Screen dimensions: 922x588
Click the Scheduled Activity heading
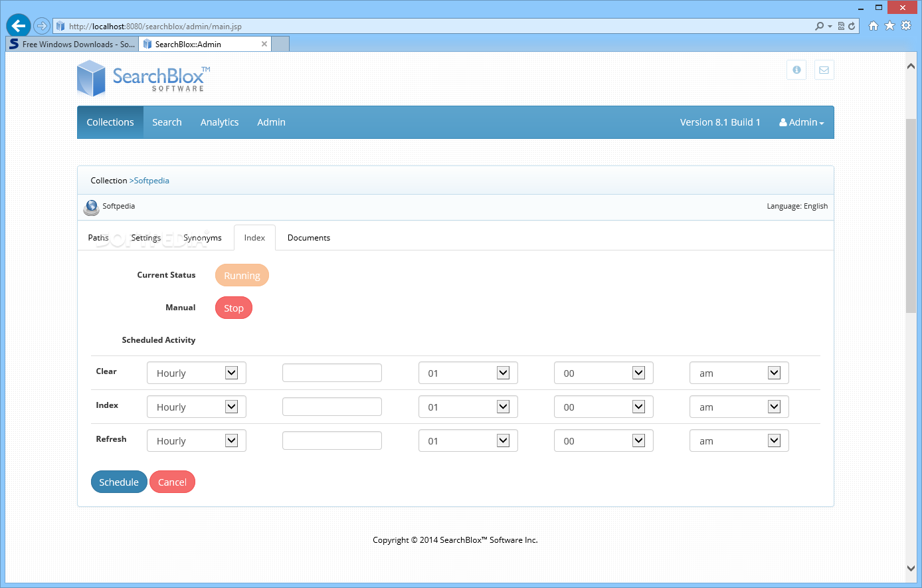pyautogui.click(x=159, y=340)
